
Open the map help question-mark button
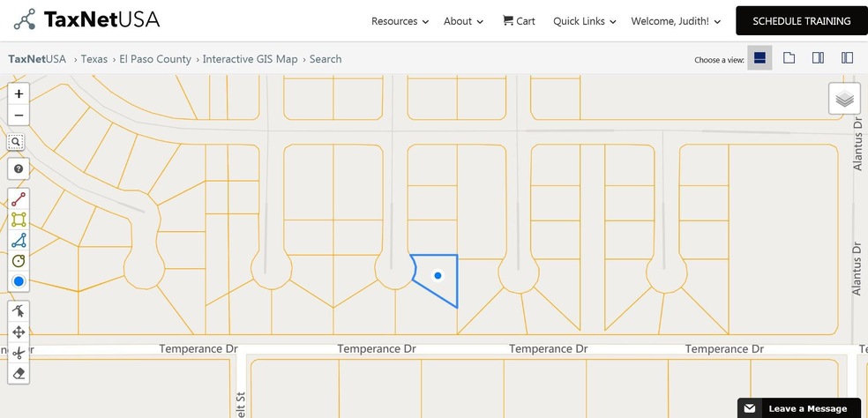[x=19, y=168]
